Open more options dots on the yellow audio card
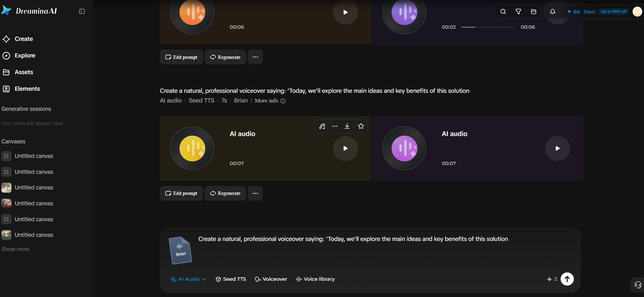The image size is (644, 297). click(334, 126)
